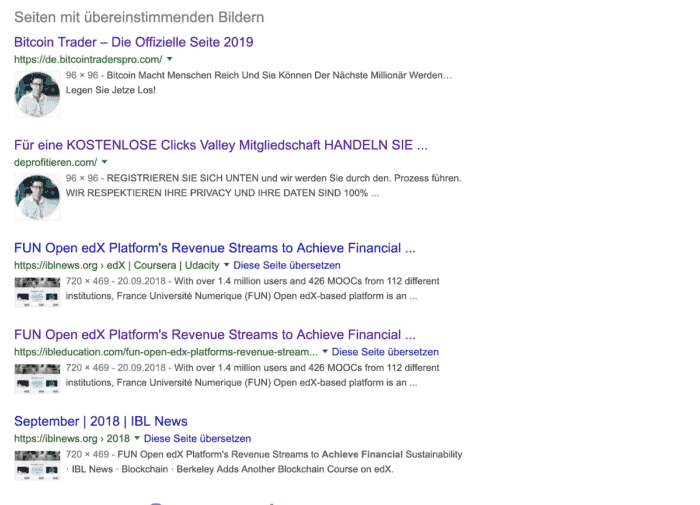Select the 'Seiten mit übereinstimmenden Bildern' heading
Screen dimensions: 700x505
[x=139, y=17]
